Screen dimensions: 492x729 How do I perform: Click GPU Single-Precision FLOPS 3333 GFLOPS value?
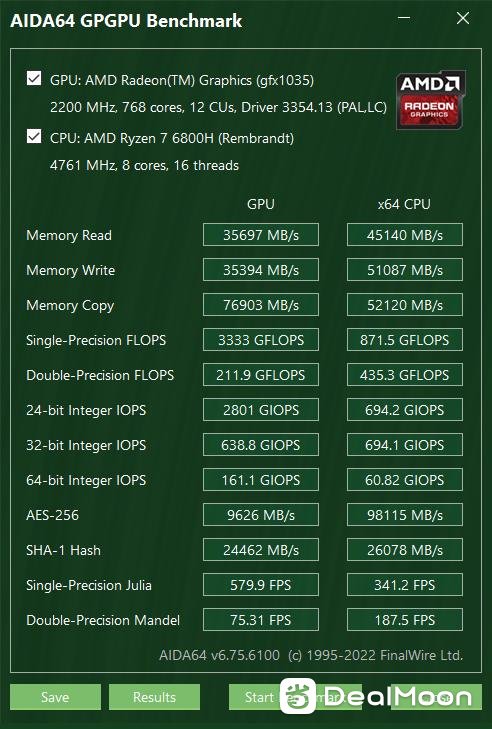pyautogui.click(x=261, y=340)
